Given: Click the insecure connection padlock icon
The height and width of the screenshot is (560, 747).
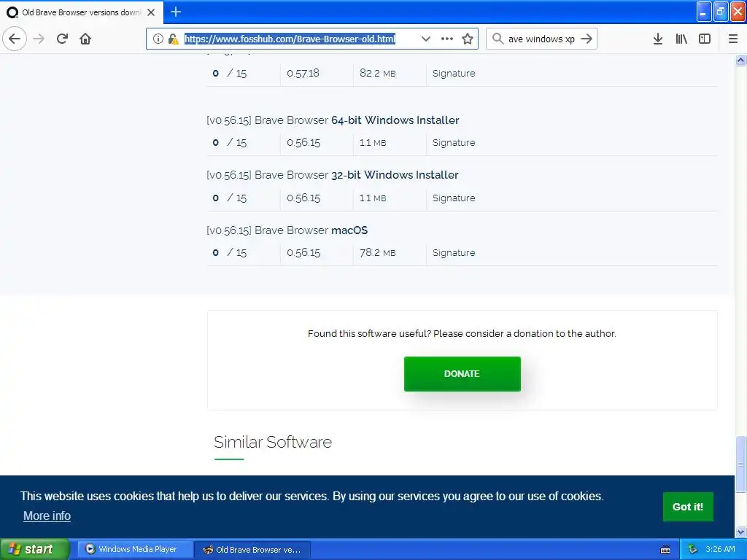Looking at the screenshot, I should point(174,39).
